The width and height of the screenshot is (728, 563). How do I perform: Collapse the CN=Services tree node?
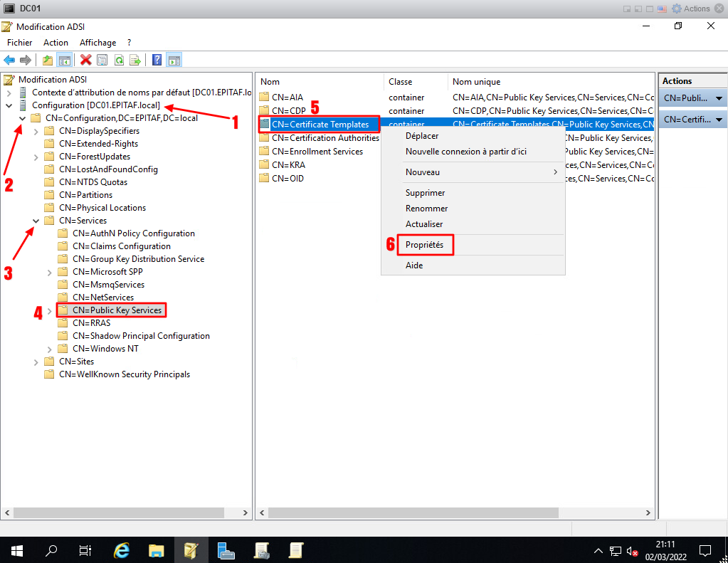(36, 221)
